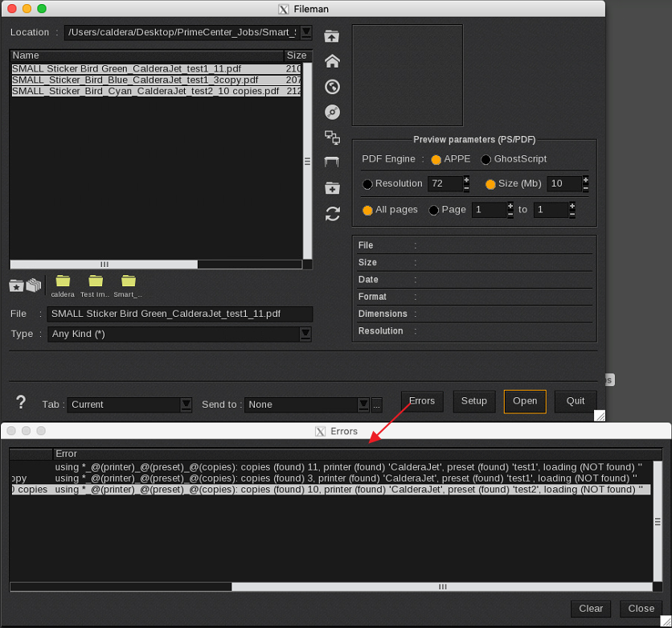Open the caldera bookmark folder

(x=63, y=283)
